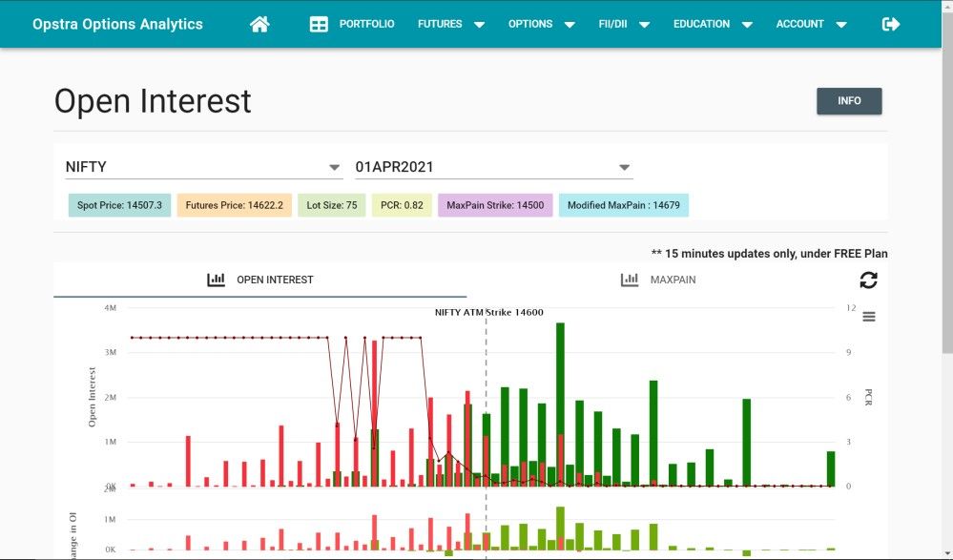Click the bar chart icon beside MaxPain
Image resolution: width=953 pixels, height=560 pixels.
point(630,280)
